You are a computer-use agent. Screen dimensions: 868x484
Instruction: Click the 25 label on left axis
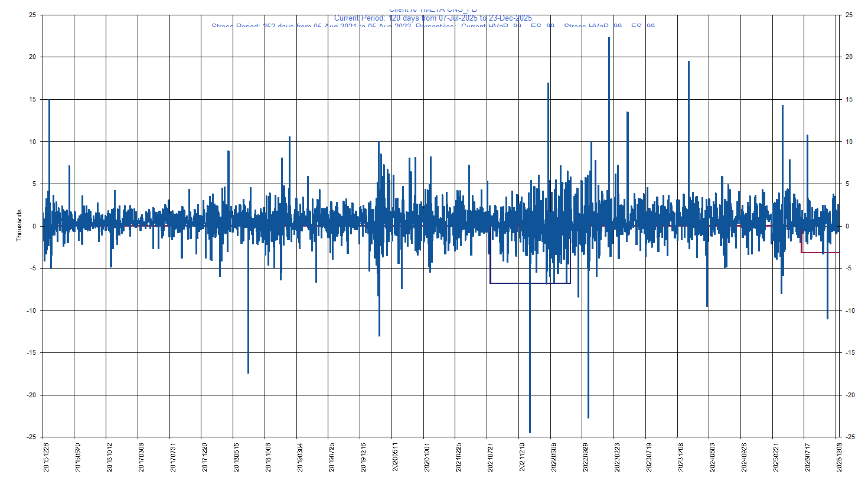coord(32,15)
